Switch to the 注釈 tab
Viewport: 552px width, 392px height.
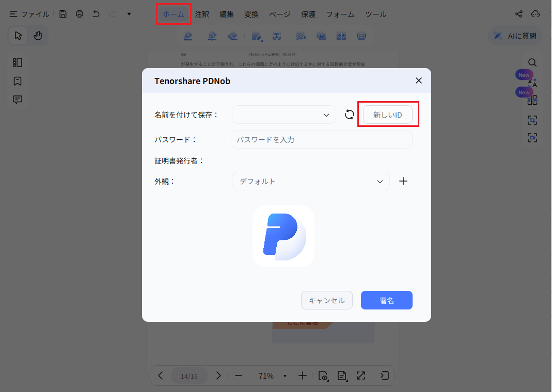tap(202, 14)
